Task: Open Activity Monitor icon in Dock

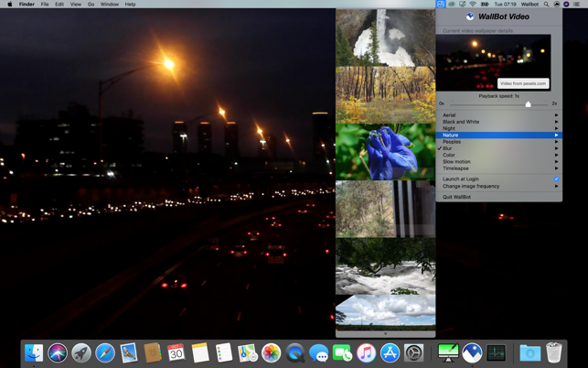Action: click(496, 353)
